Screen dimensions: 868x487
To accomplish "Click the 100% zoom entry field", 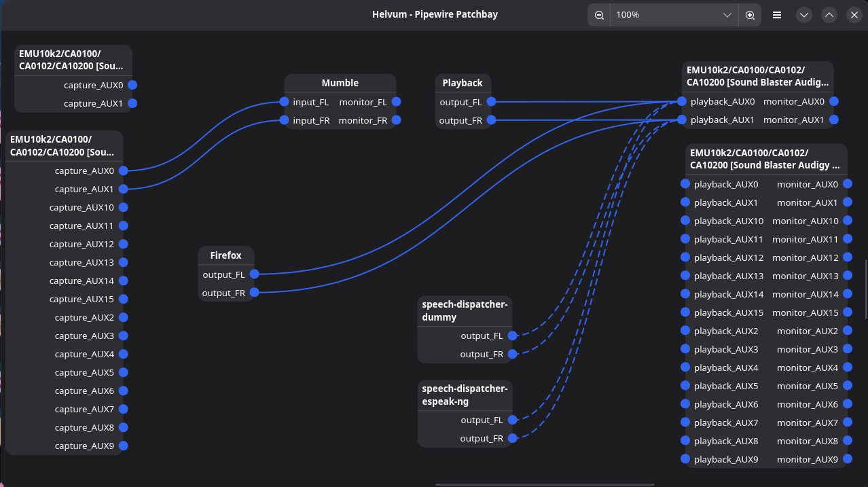I will pos(662,15).
